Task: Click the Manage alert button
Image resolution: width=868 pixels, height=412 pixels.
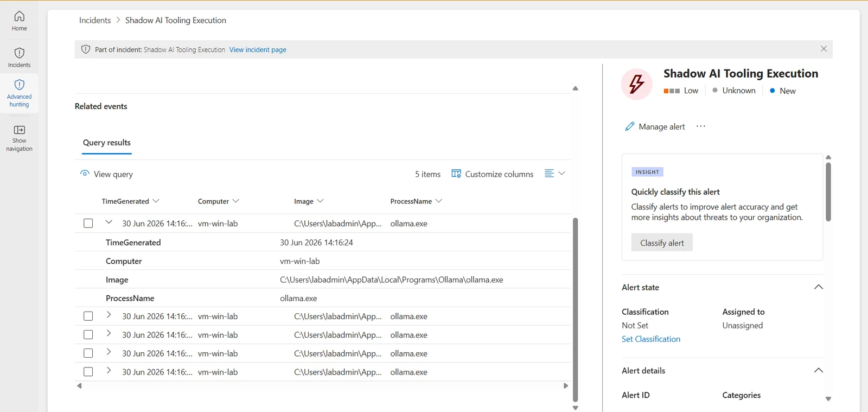Action: click(655, 126)
